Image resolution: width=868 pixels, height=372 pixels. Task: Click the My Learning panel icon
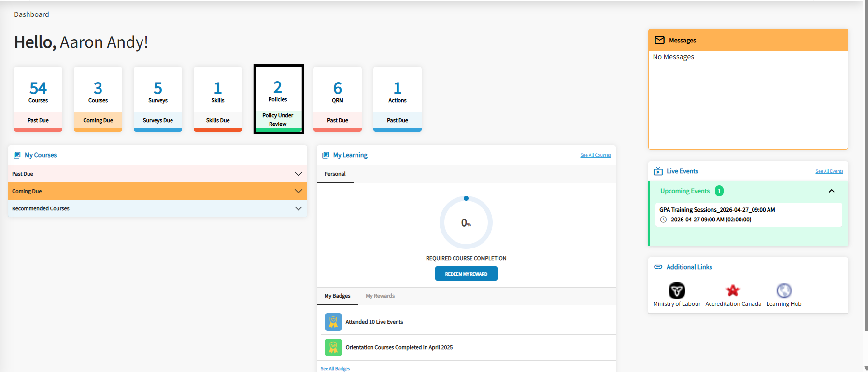326,155
